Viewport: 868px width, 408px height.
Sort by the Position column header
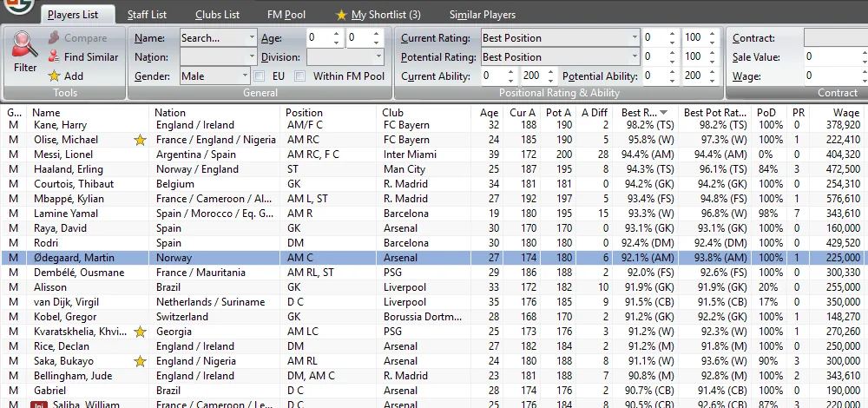[x=330, y=112]
